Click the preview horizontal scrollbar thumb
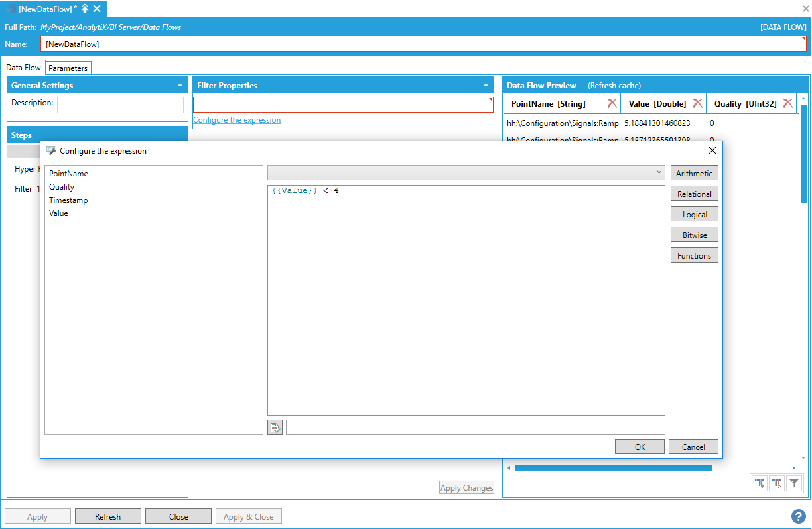Screen dimensions: 812x529 613,468
